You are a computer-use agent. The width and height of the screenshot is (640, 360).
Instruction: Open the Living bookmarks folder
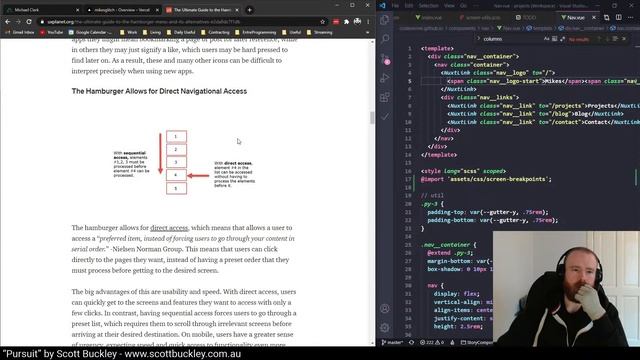point(152,32)
